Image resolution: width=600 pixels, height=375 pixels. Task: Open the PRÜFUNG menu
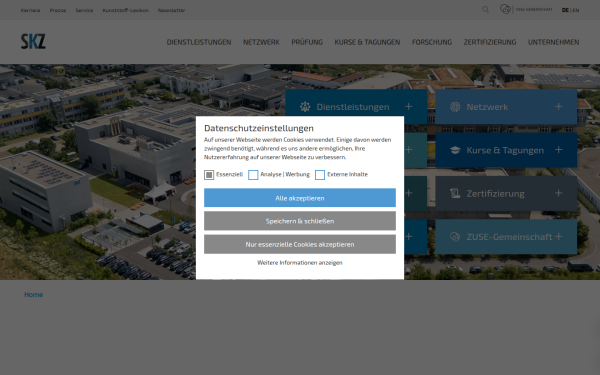point(307,42)
